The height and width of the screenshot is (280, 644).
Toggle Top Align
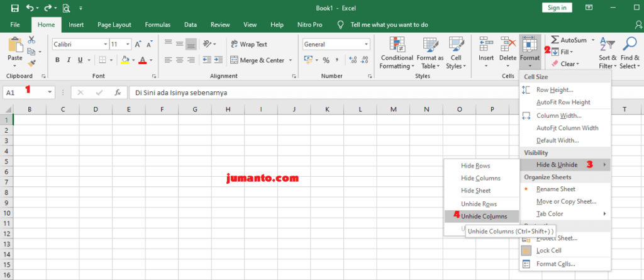[168, 43]
